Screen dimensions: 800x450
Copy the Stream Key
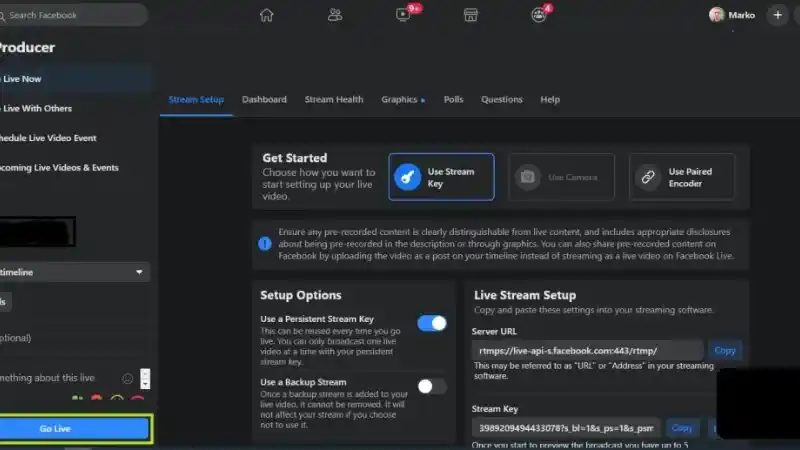click(682, 428)
